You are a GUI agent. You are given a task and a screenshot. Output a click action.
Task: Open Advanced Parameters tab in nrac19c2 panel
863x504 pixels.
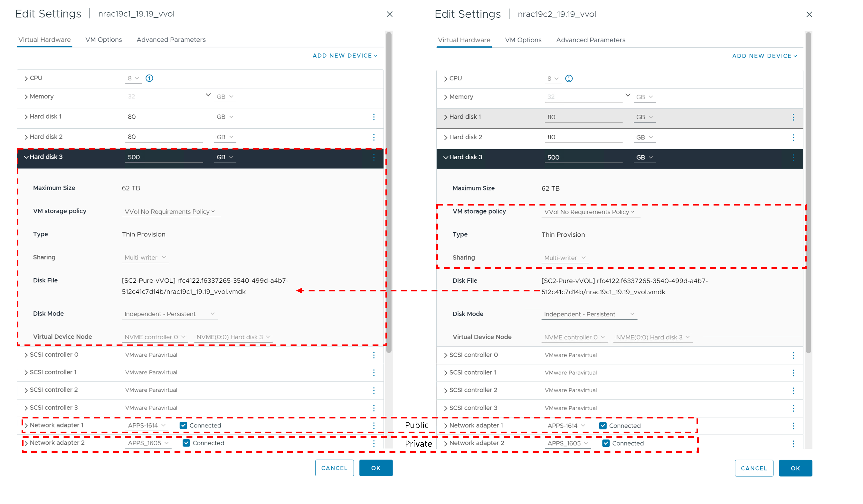coord(590,40)
